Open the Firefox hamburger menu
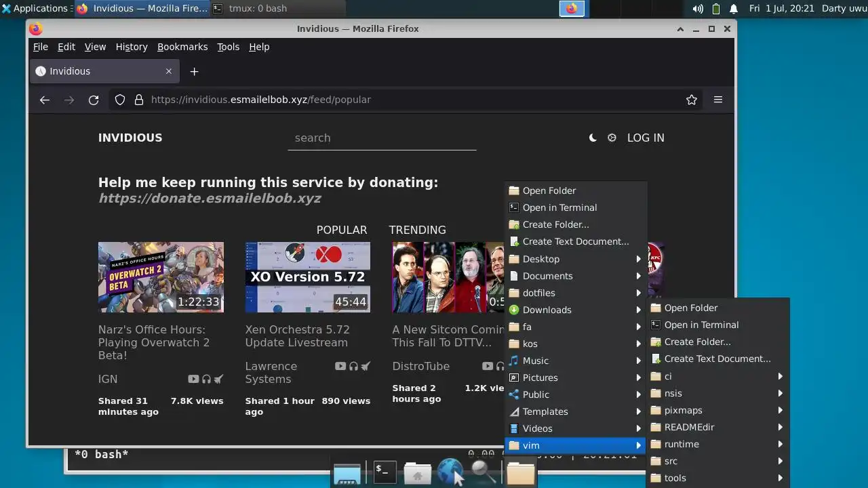 [718, 100]
